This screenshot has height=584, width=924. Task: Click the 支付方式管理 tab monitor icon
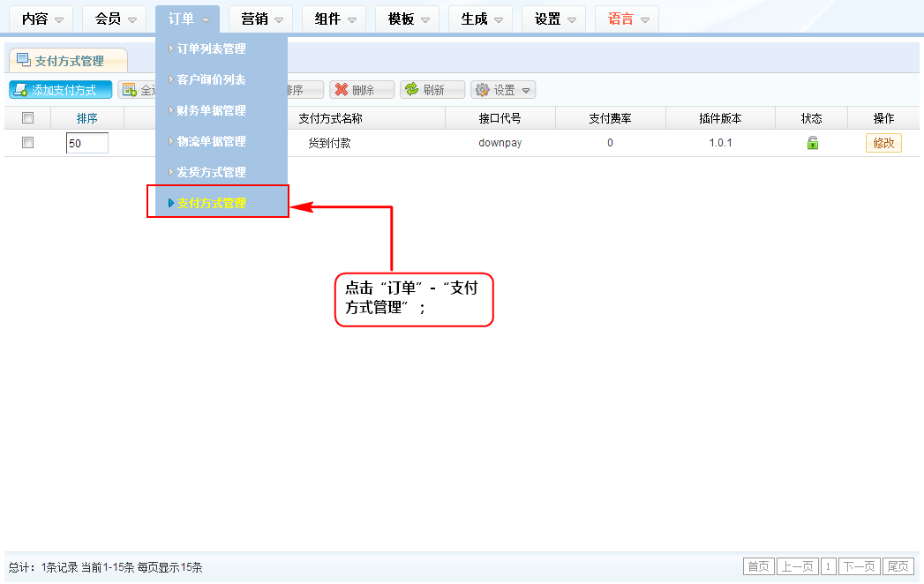[x=24, y=60]
